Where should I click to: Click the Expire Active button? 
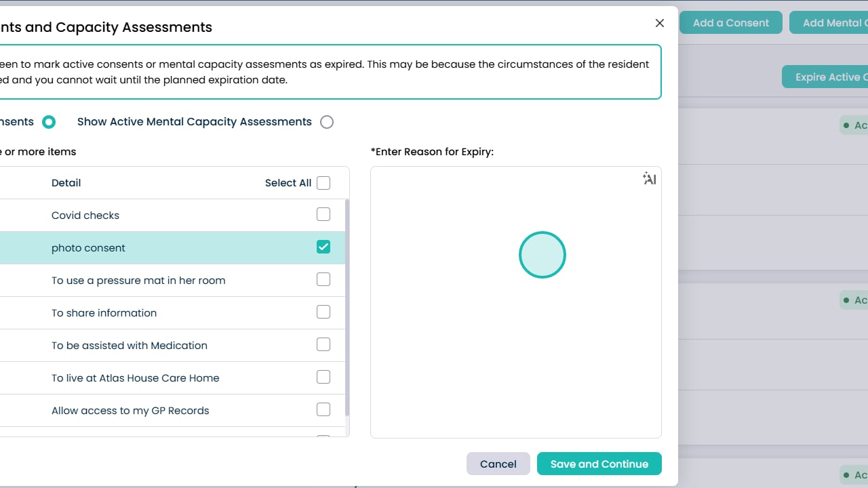827,77
